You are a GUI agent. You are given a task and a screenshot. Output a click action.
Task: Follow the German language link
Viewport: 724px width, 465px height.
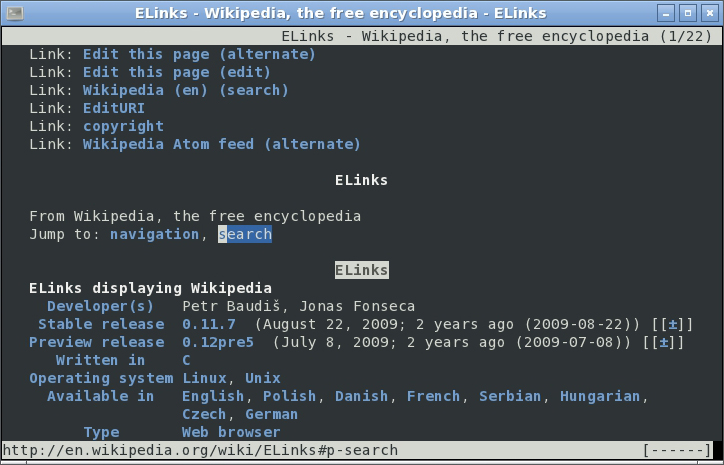(272, 415)
